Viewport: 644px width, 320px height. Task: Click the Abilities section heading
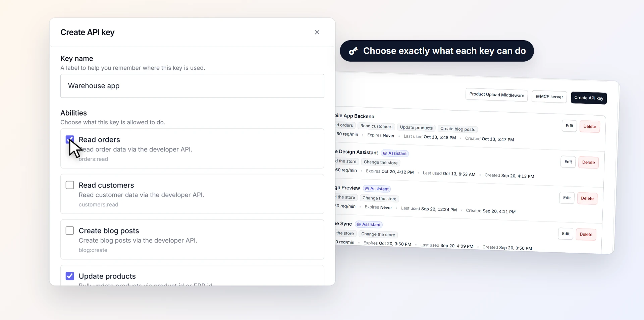73,113
